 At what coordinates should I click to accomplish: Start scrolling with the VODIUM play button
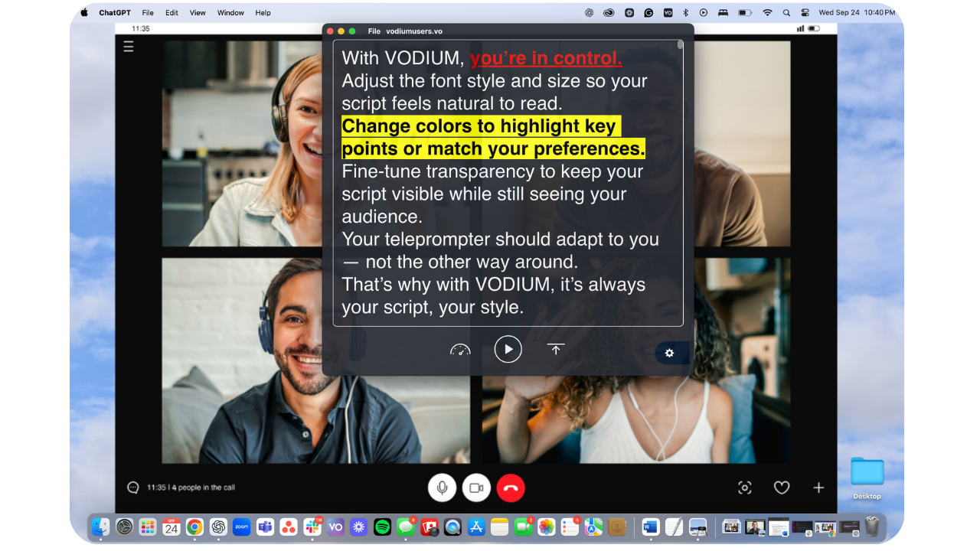(x=508, y=349)
